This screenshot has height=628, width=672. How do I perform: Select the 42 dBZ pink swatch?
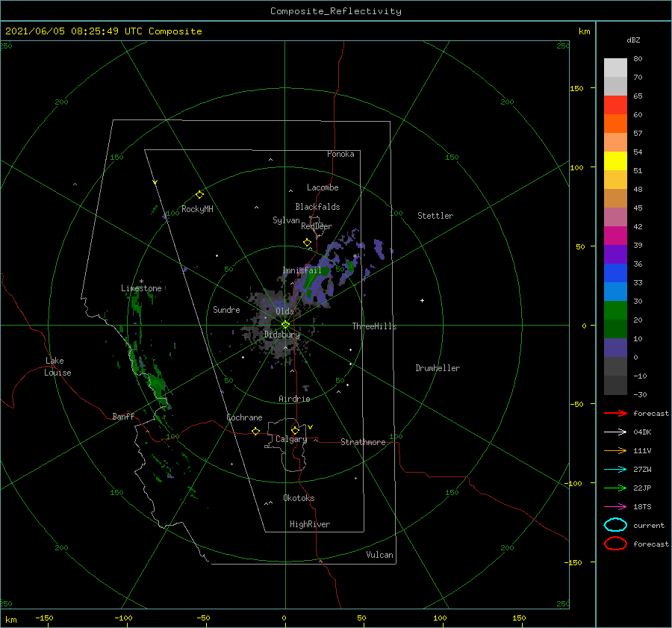click(x=615, y=217)
